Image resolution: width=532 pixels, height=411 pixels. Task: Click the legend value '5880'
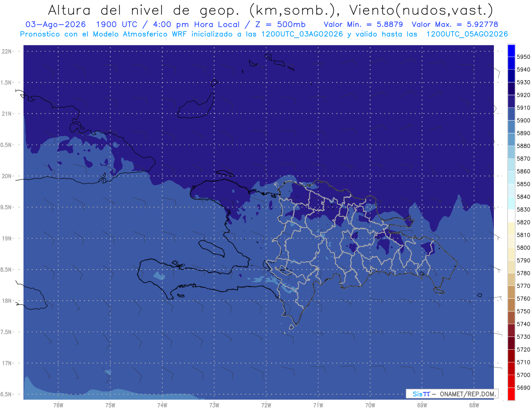pos(523,146)
